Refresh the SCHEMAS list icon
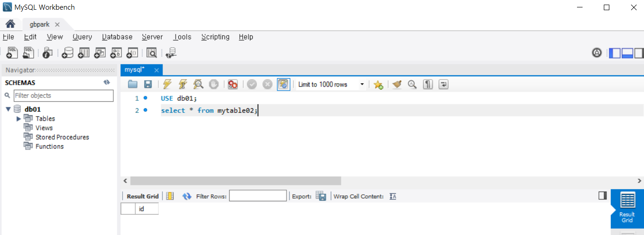Image resolution: width=644 pixels, height=235 pixels. pos(107,82)
